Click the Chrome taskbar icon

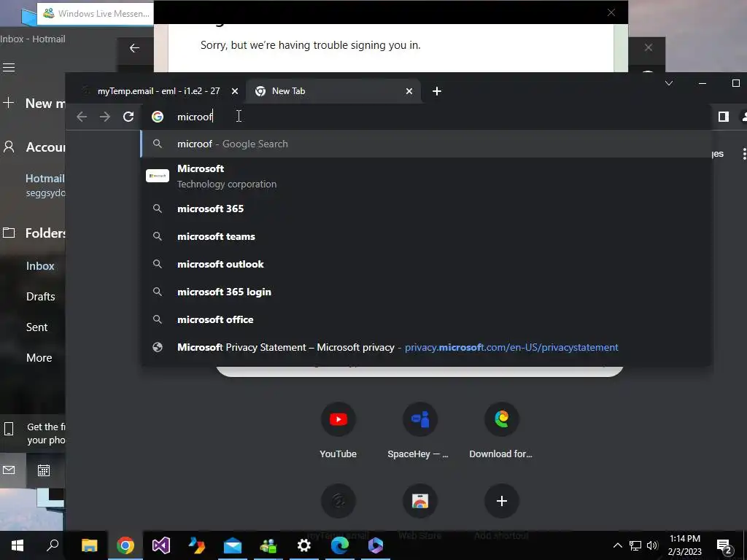125,545
